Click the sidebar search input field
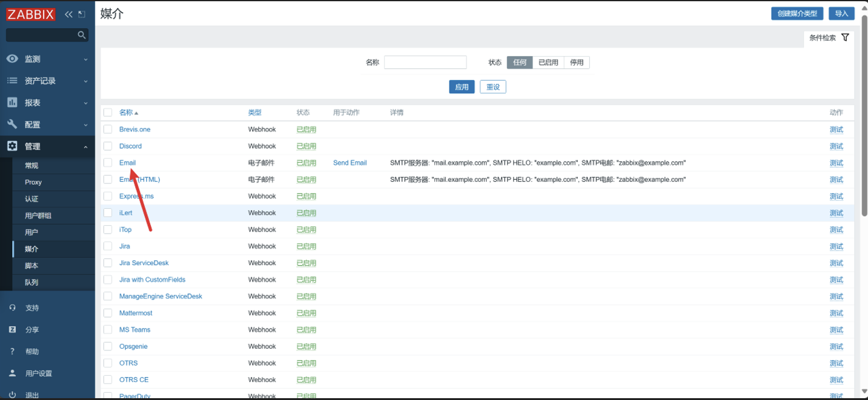Image resolution: width=868 pixels, height=400 pixels. click(47, 36)
